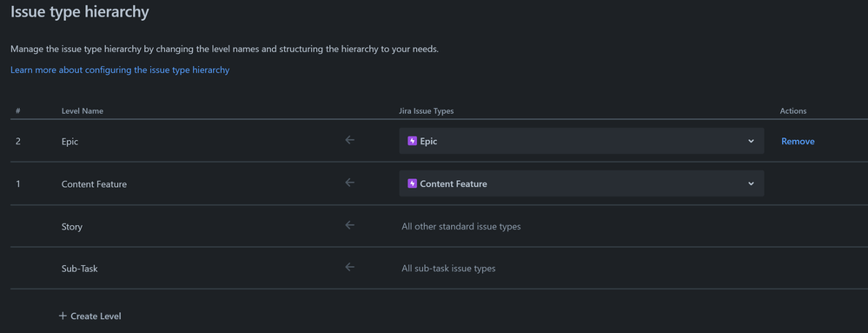Click All other standard issue types text
The width and height of the screenshot is (868, 333).
(x=461, y=227)
